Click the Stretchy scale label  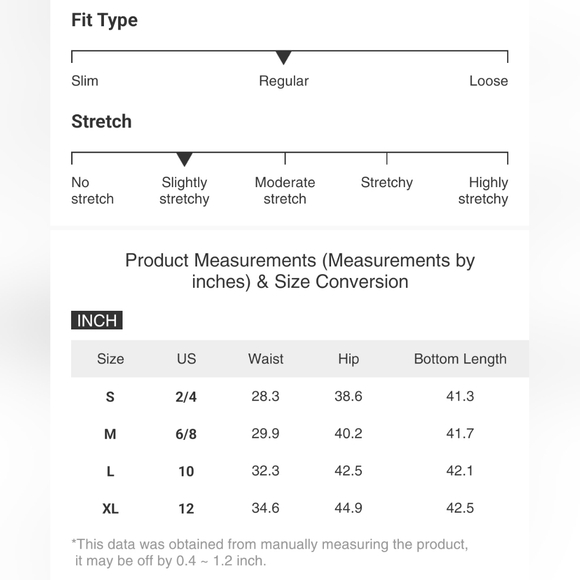coord(387,183)
